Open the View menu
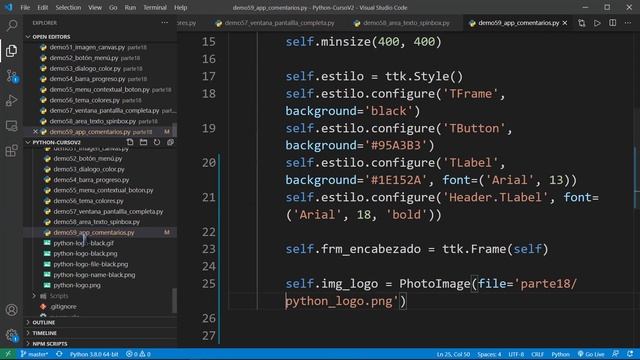 95,7
